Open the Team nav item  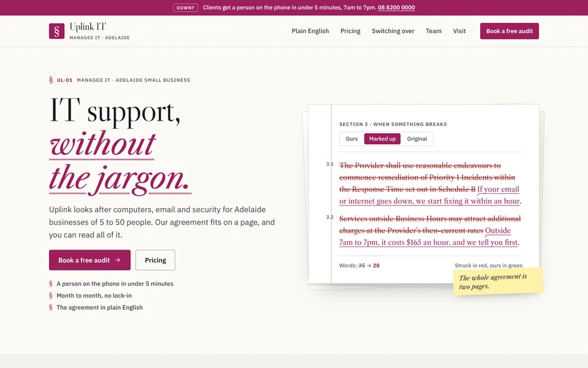click(x=434, y=31)
